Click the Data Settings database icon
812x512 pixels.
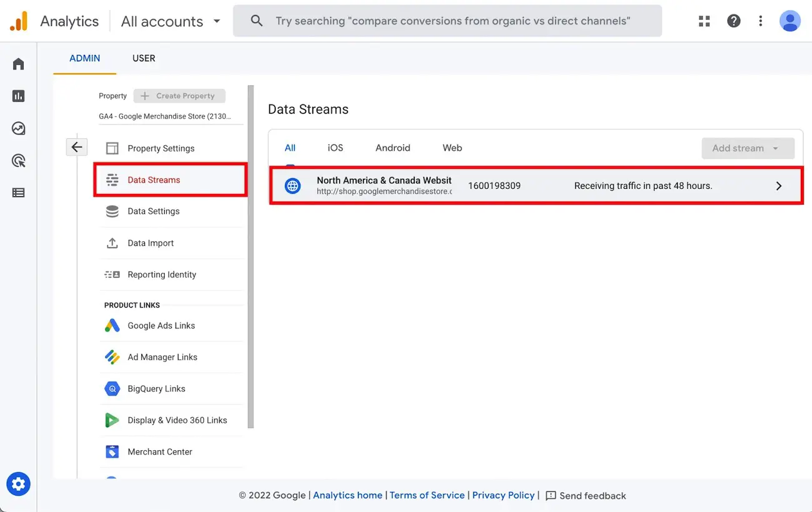(x=112, y=211)
